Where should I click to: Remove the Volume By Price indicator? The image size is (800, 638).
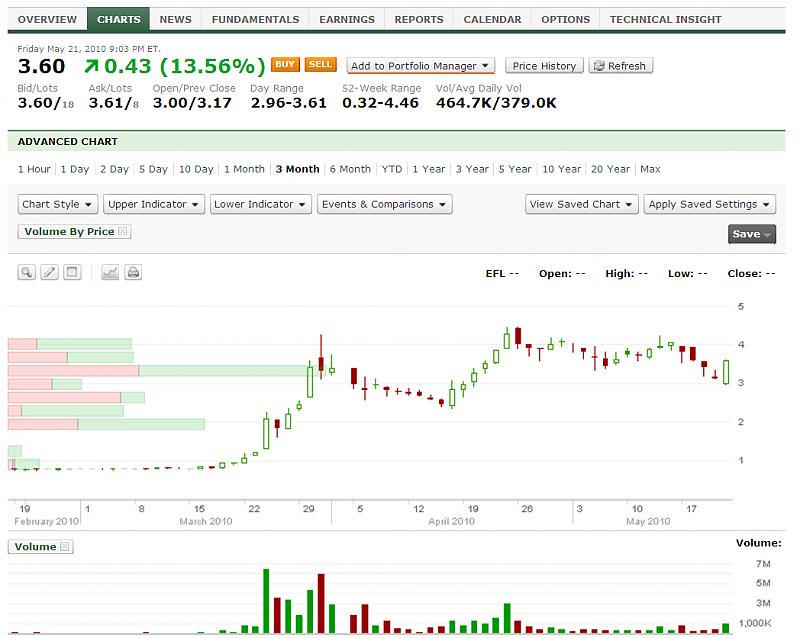pos(123,232)
